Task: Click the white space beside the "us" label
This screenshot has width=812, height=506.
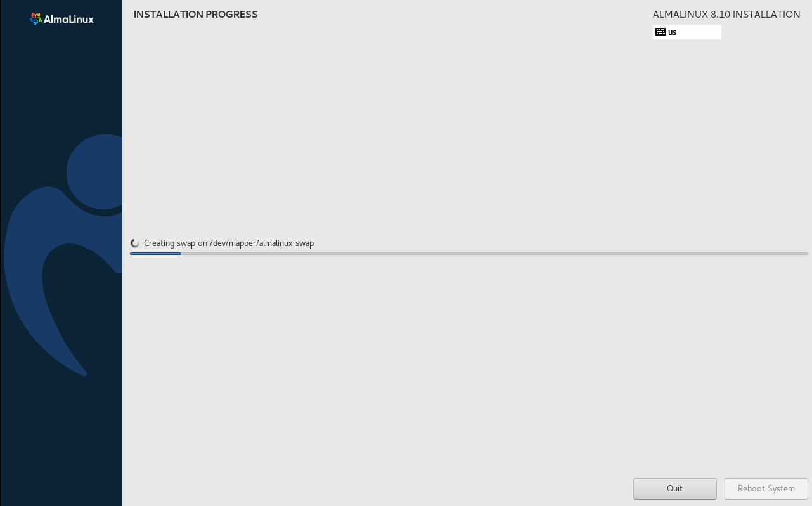Action: click(699, 32)
